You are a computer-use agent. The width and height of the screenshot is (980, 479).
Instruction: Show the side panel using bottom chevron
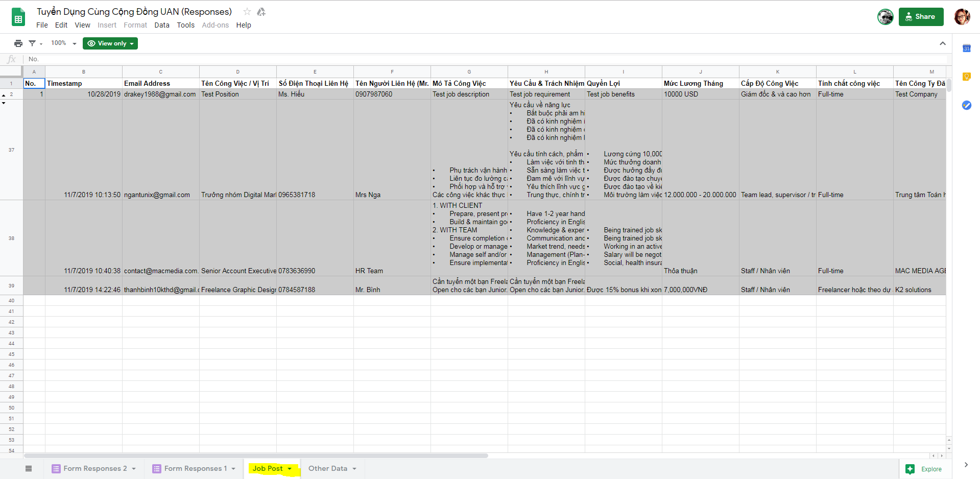966,465
